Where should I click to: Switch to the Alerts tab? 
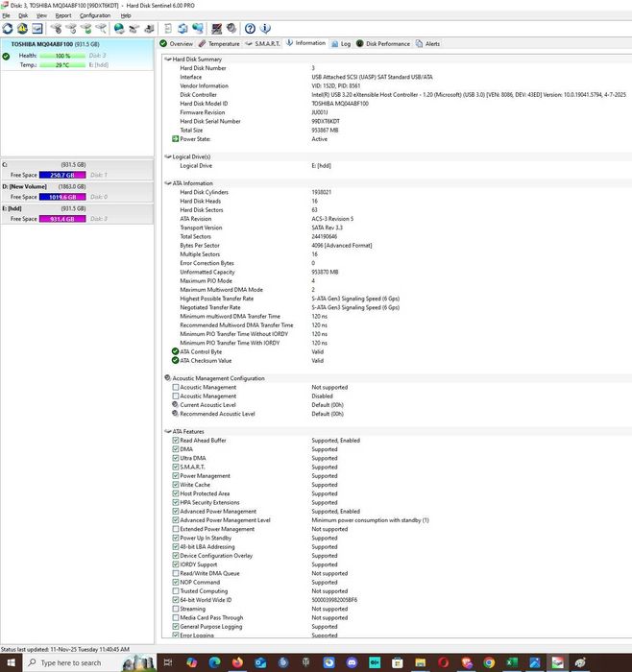[428, 44]
